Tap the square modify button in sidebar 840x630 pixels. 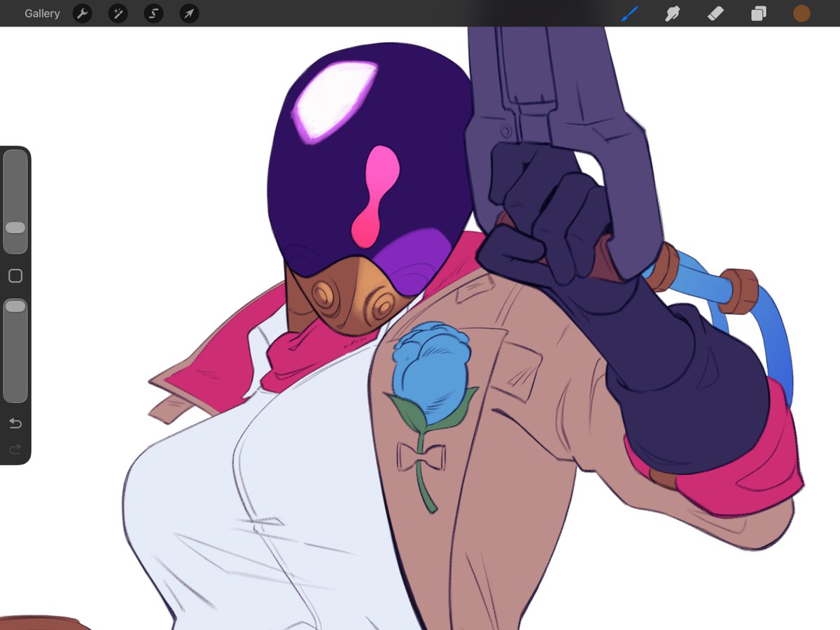15,276
